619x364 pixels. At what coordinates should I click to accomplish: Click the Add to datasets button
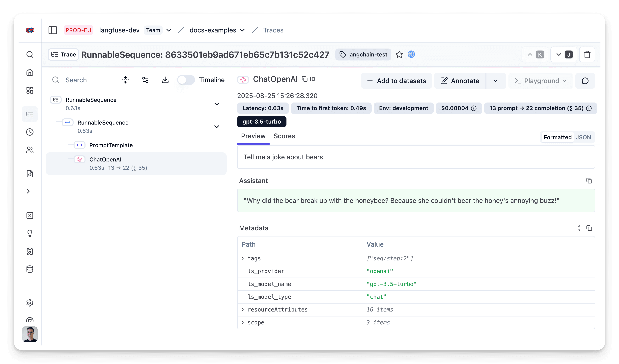coord(396,81)
